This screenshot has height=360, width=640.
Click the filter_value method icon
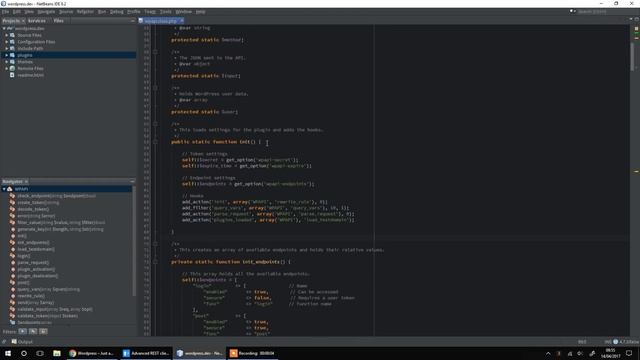click(12, 222)
